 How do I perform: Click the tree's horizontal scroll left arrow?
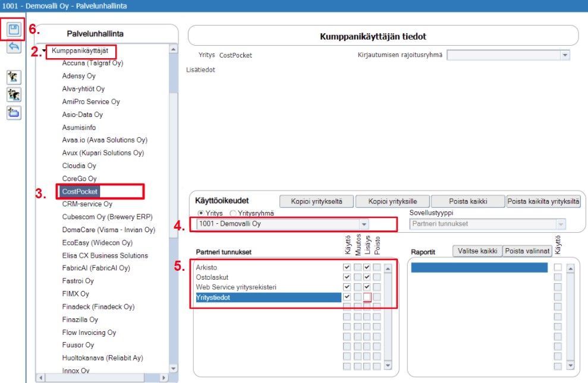tap(41, 378)
